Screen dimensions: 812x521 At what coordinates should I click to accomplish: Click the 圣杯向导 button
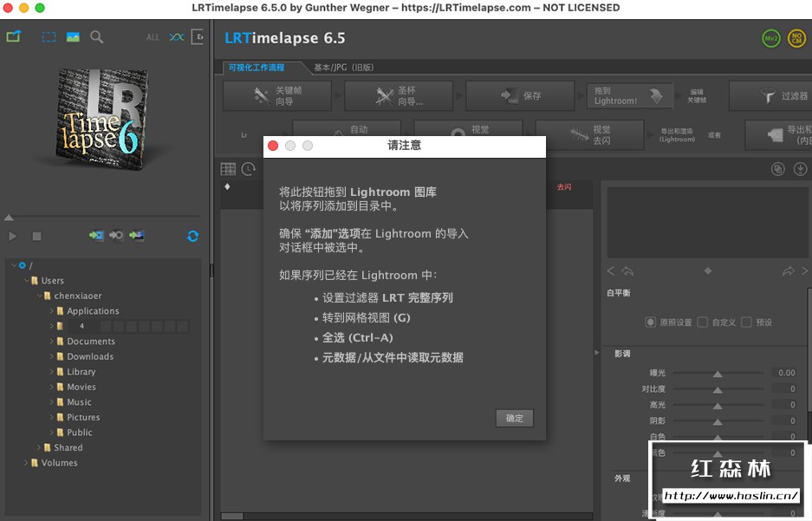tap(399, 96)
